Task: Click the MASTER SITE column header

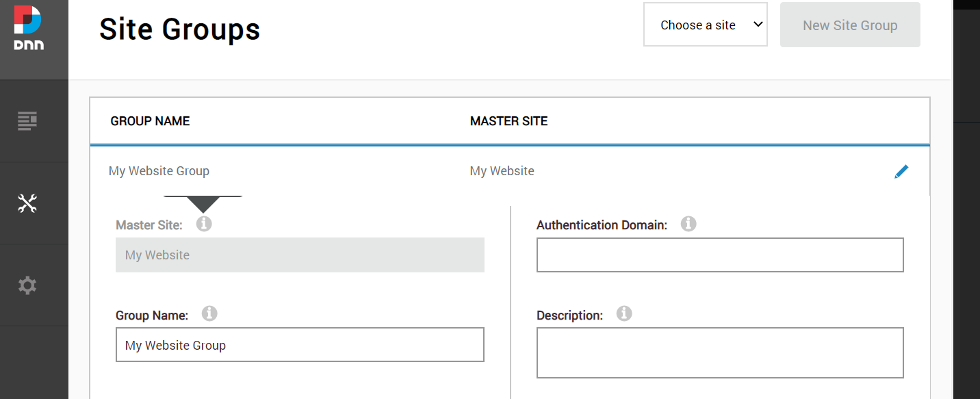Action: tap(508, 120)
